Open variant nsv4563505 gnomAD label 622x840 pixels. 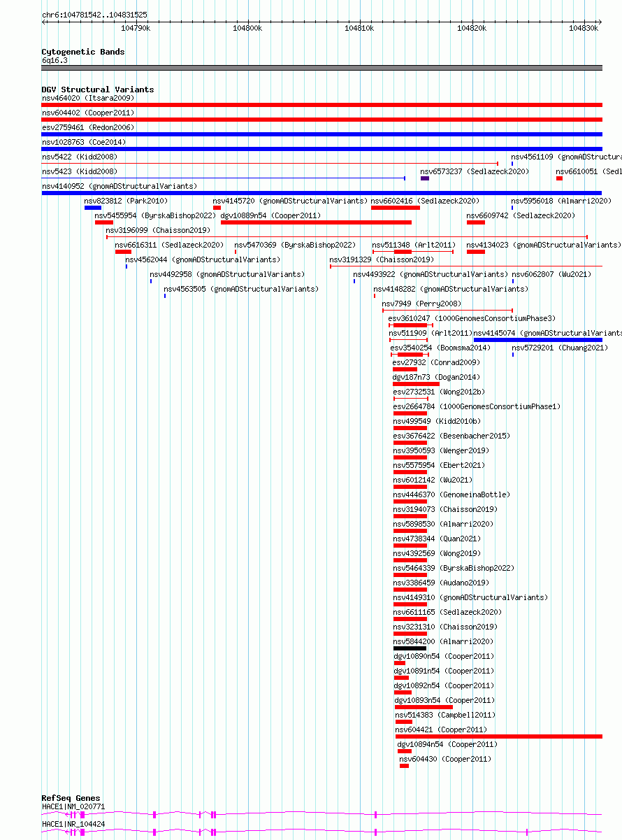pyautogui.click(x=241, y=289)
